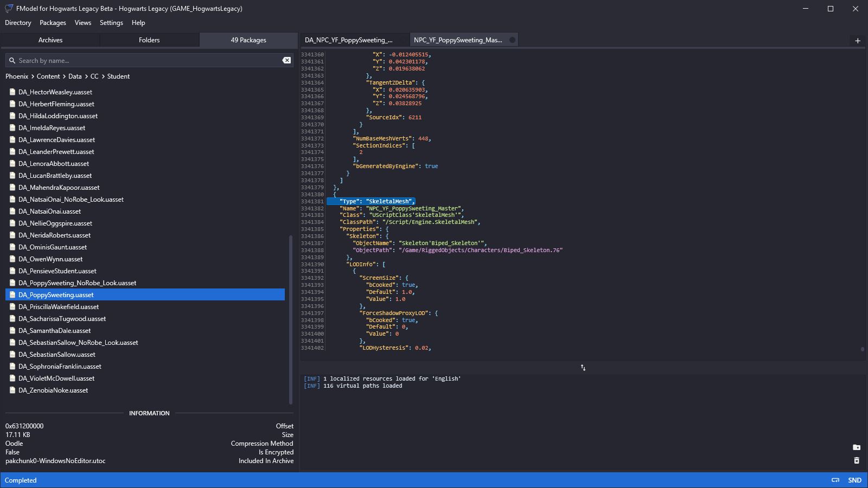Click the SND indicator in status bar

(854, 480)
